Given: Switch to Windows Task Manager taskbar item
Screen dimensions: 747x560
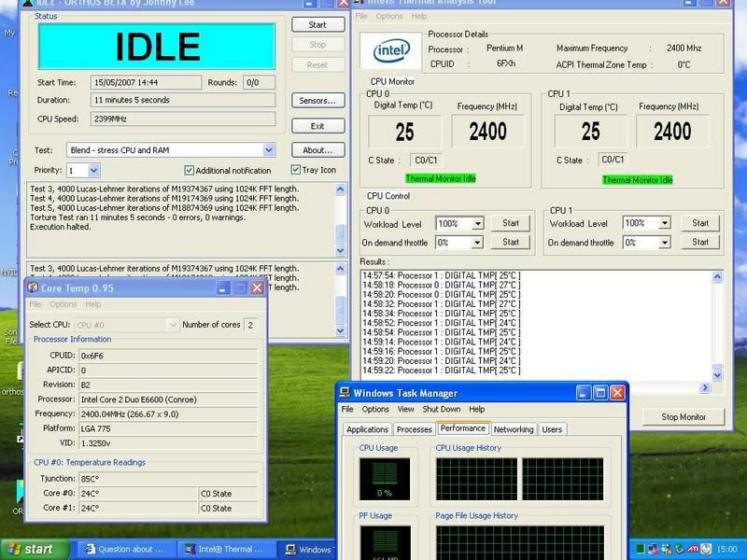Looking at the screenshot, I should click(308, 550).
